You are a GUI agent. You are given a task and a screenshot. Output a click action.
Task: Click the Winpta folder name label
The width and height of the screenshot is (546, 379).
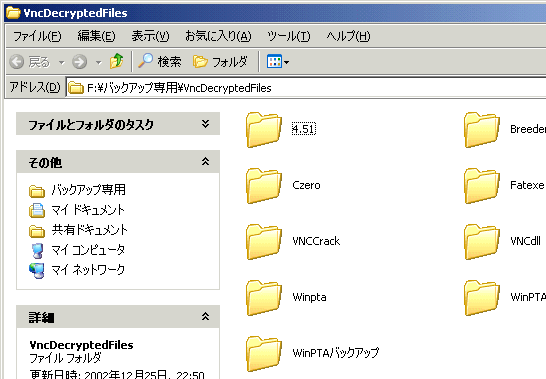pos(309,297)
